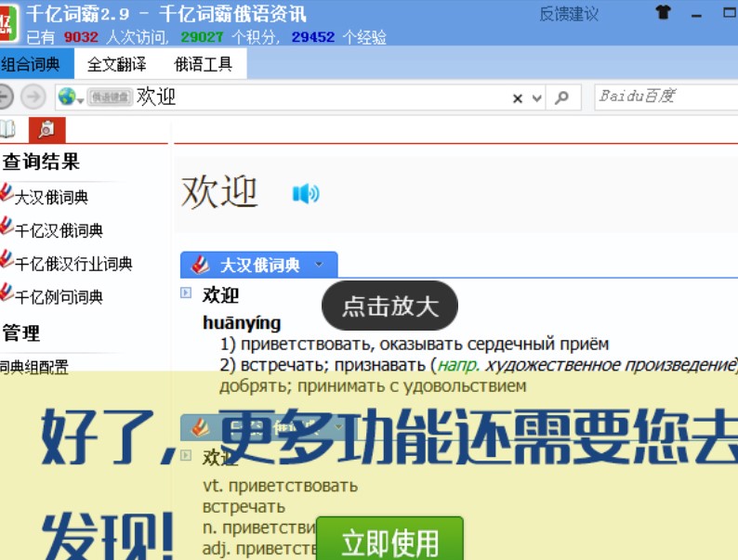Clear the search box with the X
738x560 pixels.
point(518,98)
